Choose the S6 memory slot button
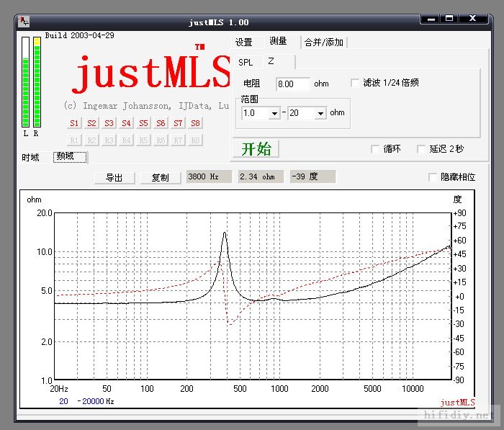The height and width of the screenshot is (430, 504). click(x=161, y=123)
